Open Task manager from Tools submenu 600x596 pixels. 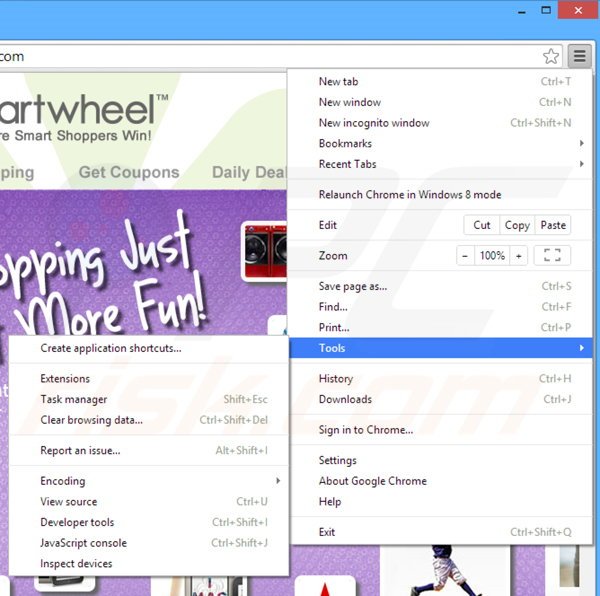[148, 399]
